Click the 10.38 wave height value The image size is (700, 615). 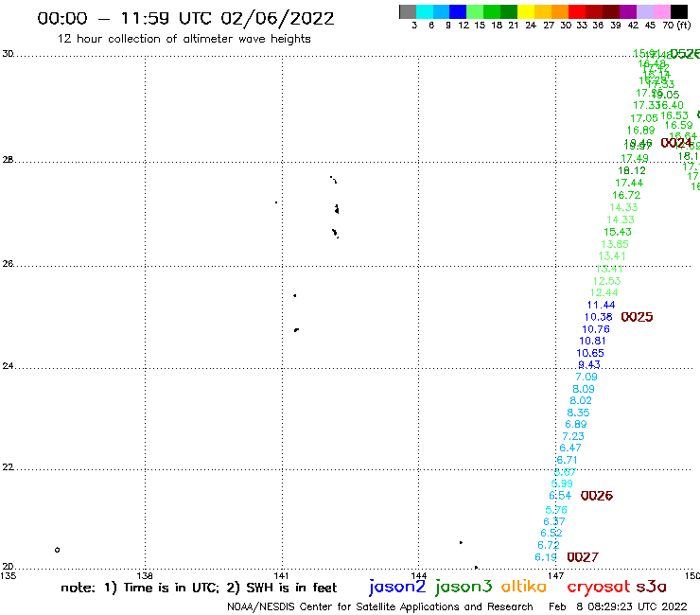(x=598, y=317)
